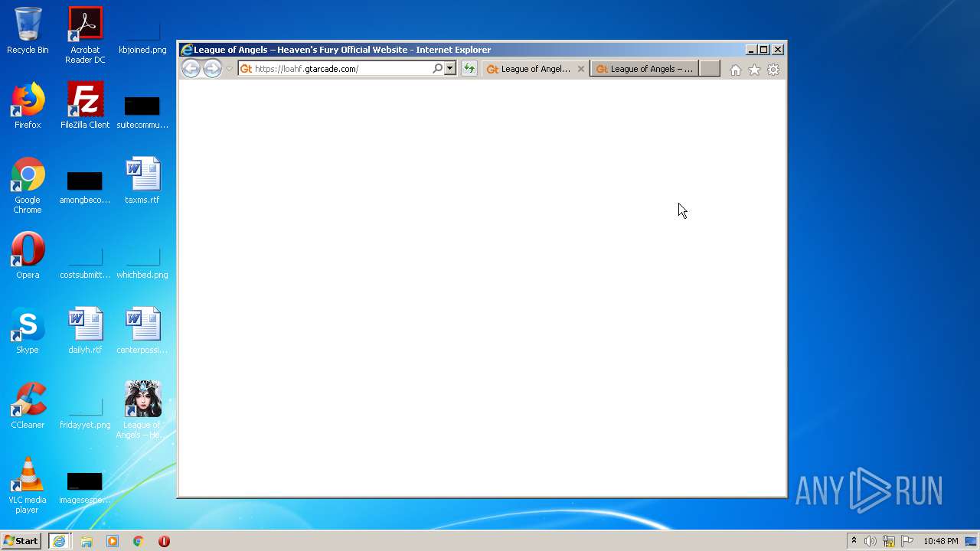Viewport: 980px width, 551px height.
Task: Click the 10:48 PM taskbar clock
Action: click(940, 541)
